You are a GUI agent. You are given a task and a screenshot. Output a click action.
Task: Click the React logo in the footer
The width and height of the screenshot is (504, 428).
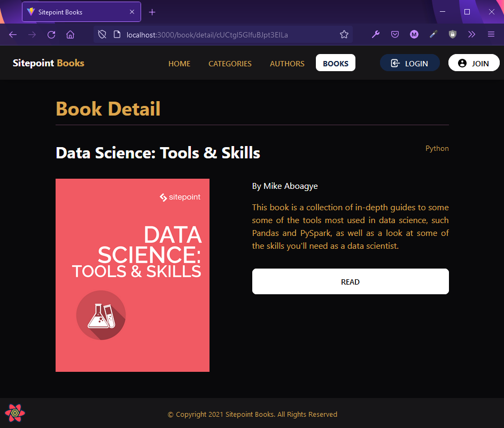point(15,412)
